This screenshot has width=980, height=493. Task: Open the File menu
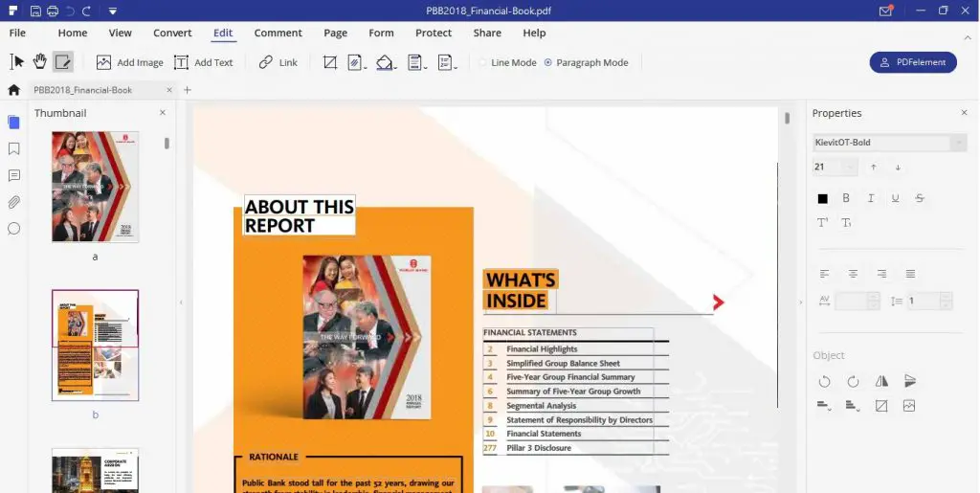point(17,34)
